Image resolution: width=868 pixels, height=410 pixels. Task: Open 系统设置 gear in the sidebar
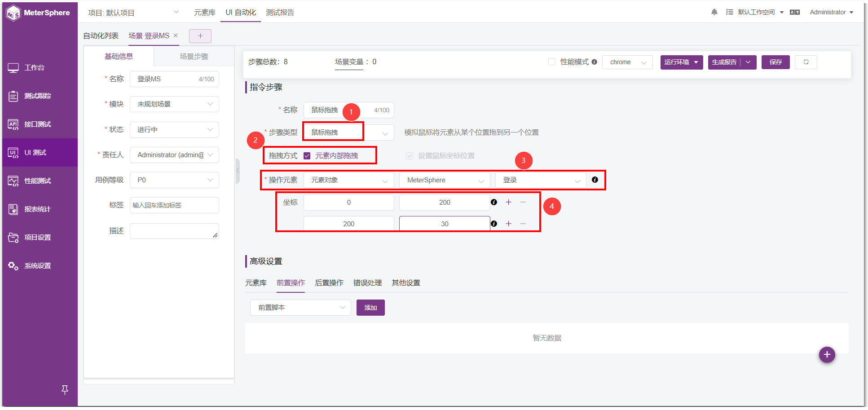click(13, 266)
